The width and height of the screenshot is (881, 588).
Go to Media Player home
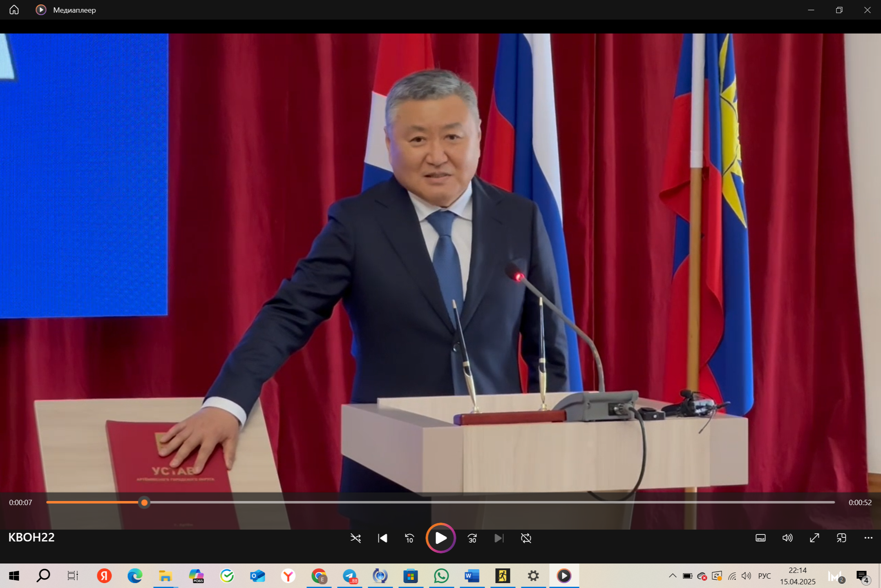[14, 10]
